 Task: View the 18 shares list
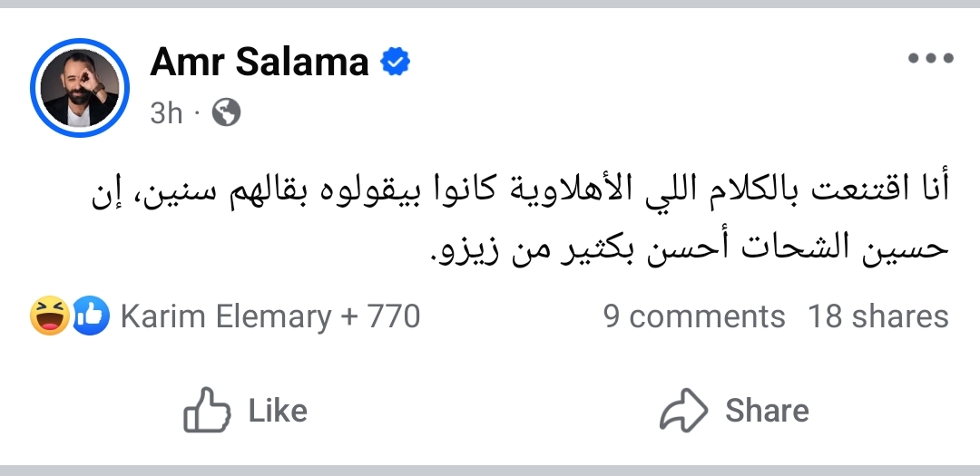pyautogui.click(x=877, y=316)
